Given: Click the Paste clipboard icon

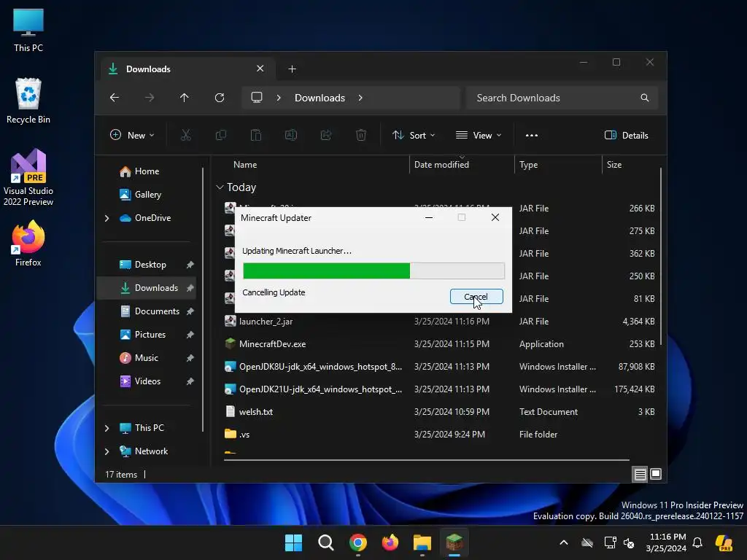Looking at the screenshot, I should 256,135.
